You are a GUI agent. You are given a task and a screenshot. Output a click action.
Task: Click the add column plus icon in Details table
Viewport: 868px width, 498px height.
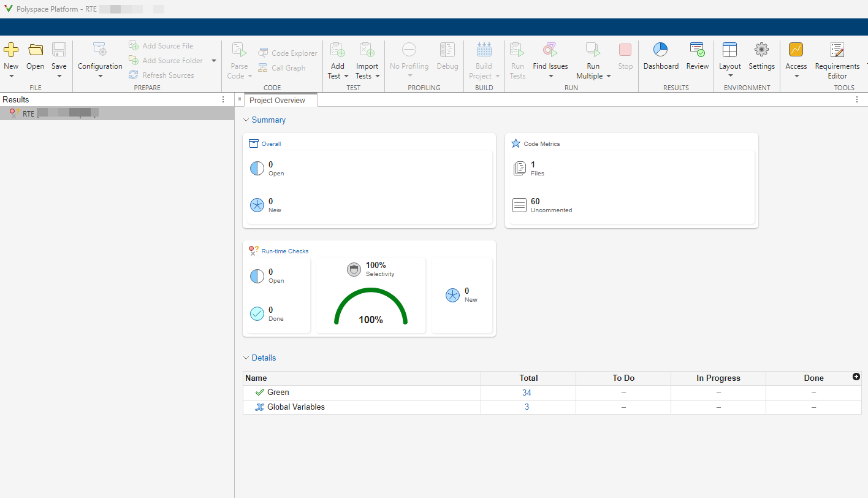point(856,377)
